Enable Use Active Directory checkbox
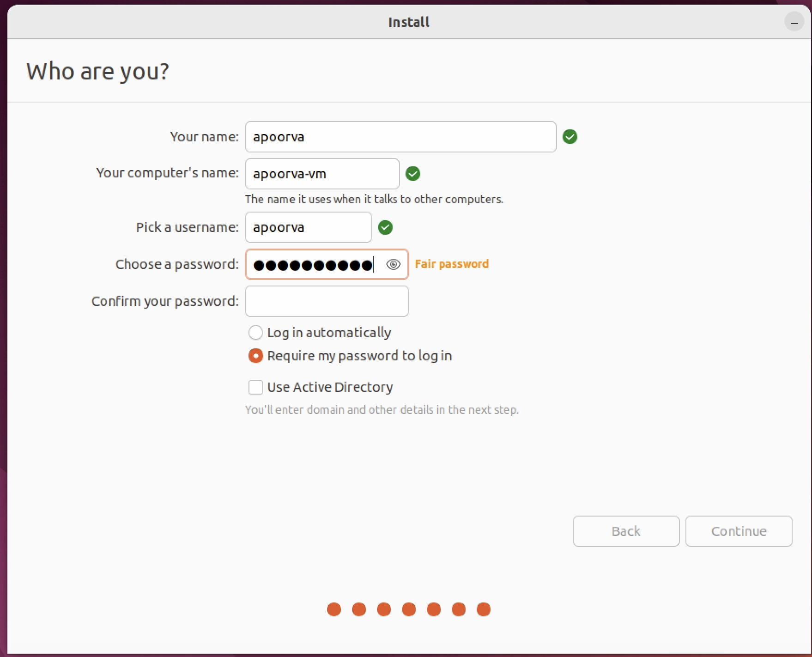 click(x=256, y=387)
